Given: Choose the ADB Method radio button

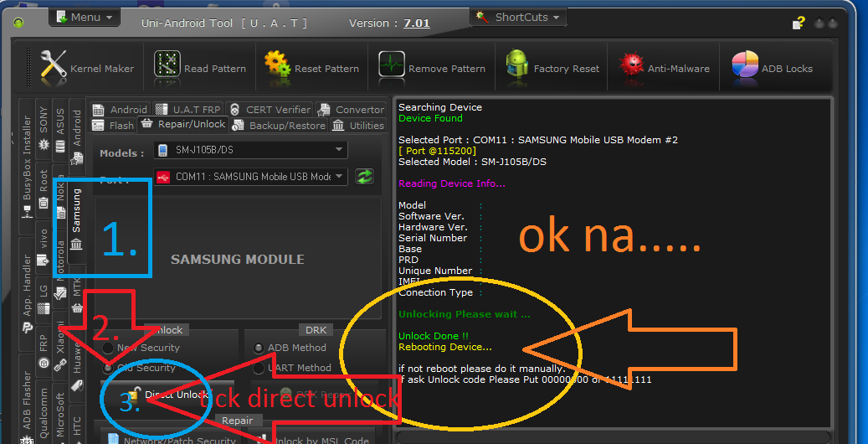Looking at the screenshot, I should coord(259,348).
